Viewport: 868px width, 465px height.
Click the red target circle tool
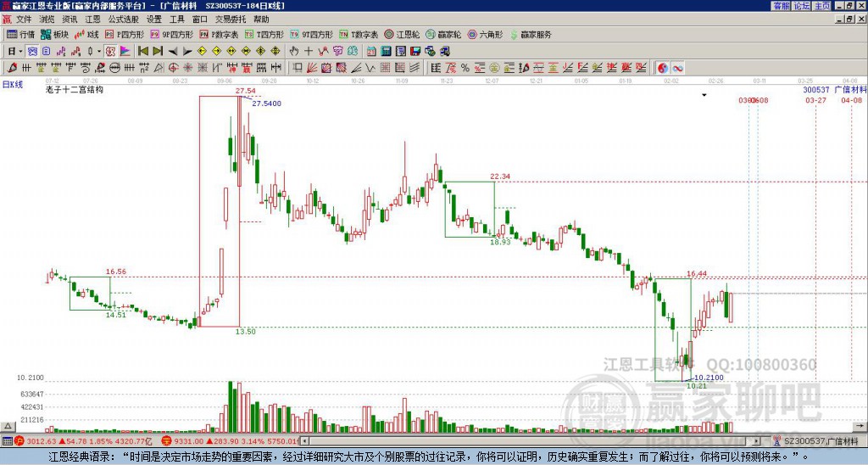(x=173, y=68)
